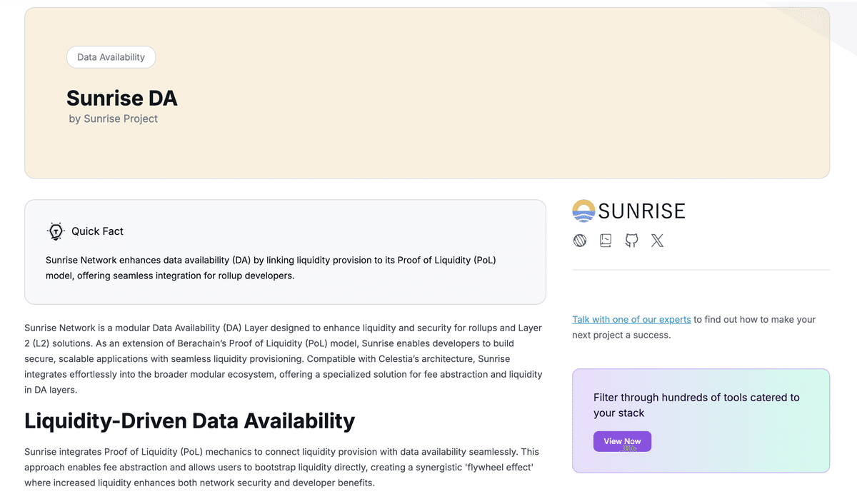This screenshot has width=857, height=504.
Task: Visit the Sunrise GitHub repository icon
Action: click(x=631, y=240)
